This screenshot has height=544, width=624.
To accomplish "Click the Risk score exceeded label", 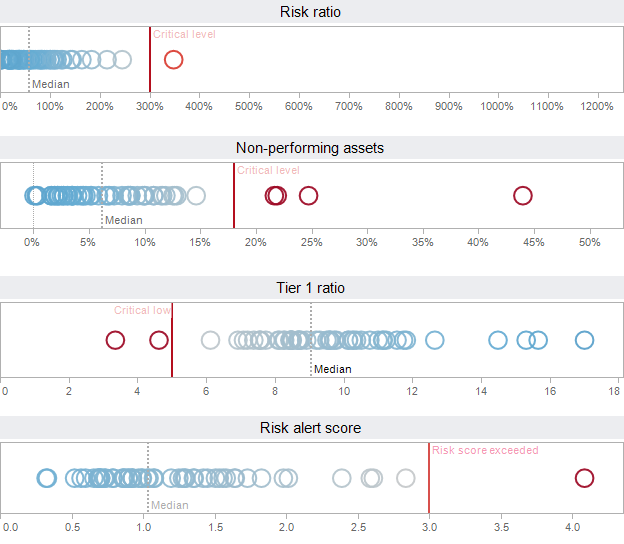I will point(485,450).
